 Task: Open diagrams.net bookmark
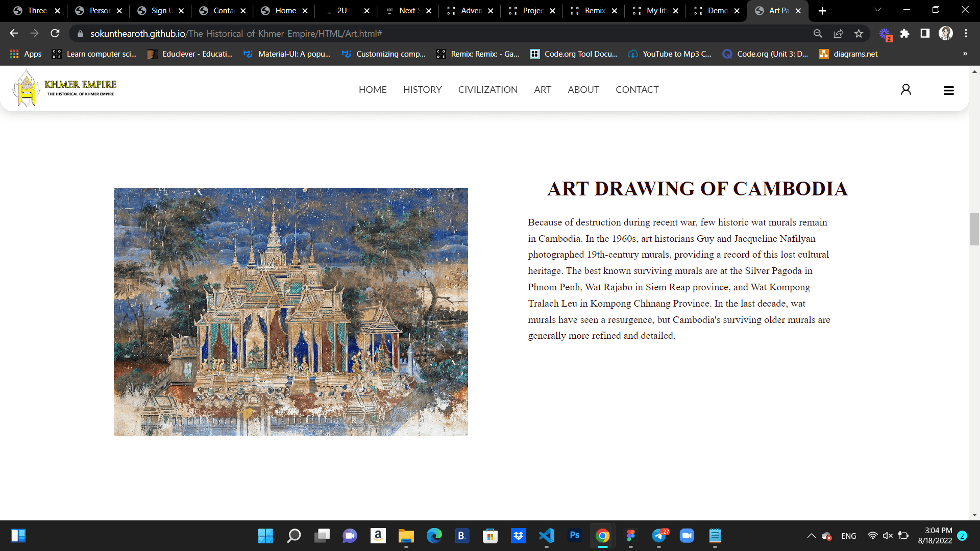tap(848, 54)
